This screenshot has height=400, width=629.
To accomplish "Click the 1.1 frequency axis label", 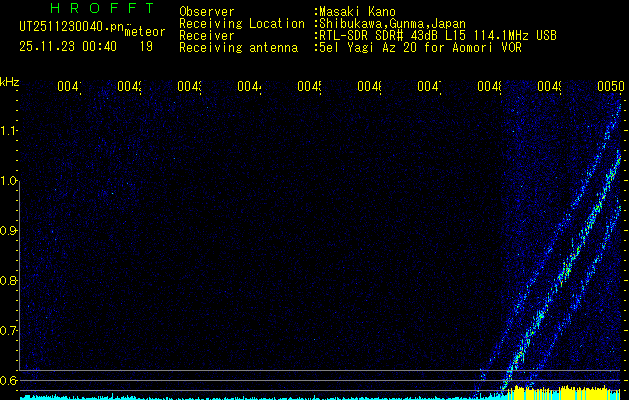I will [x=8, y=130].
